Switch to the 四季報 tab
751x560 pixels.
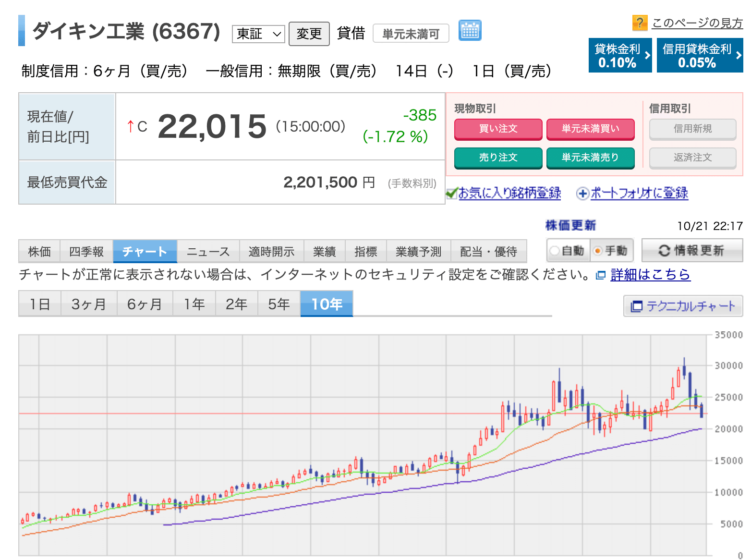[86, 251]
